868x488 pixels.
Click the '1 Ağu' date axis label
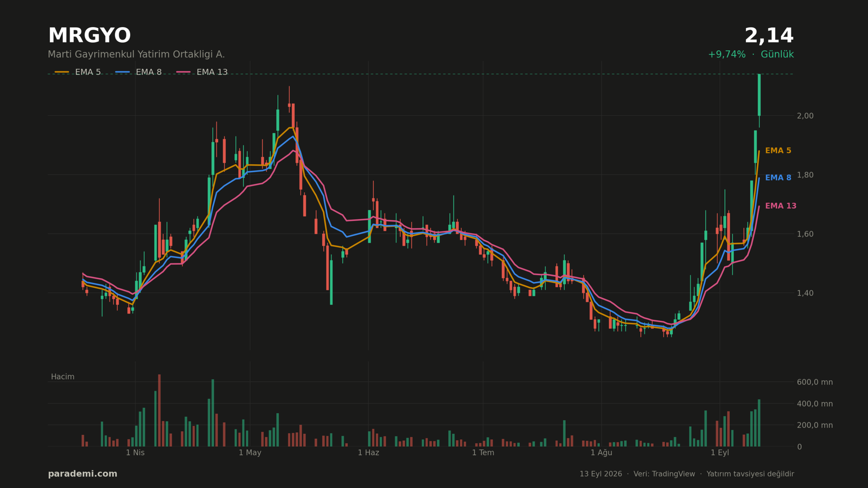click(601, 453)
